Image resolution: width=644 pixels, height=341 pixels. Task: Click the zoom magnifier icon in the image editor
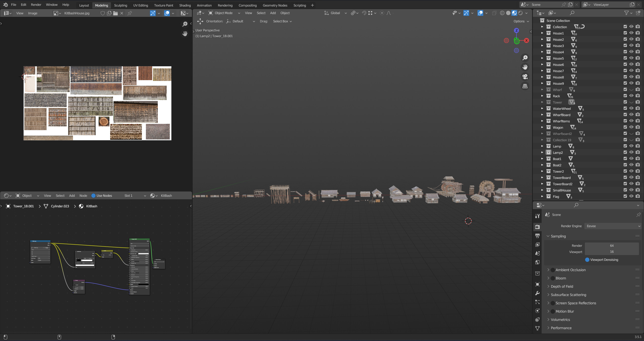185,24
